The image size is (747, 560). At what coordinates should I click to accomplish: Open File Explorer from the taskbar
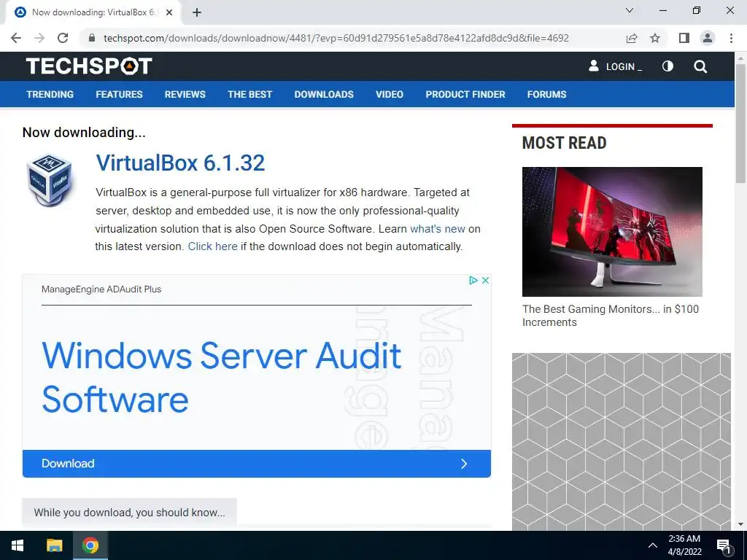(54, 545)
